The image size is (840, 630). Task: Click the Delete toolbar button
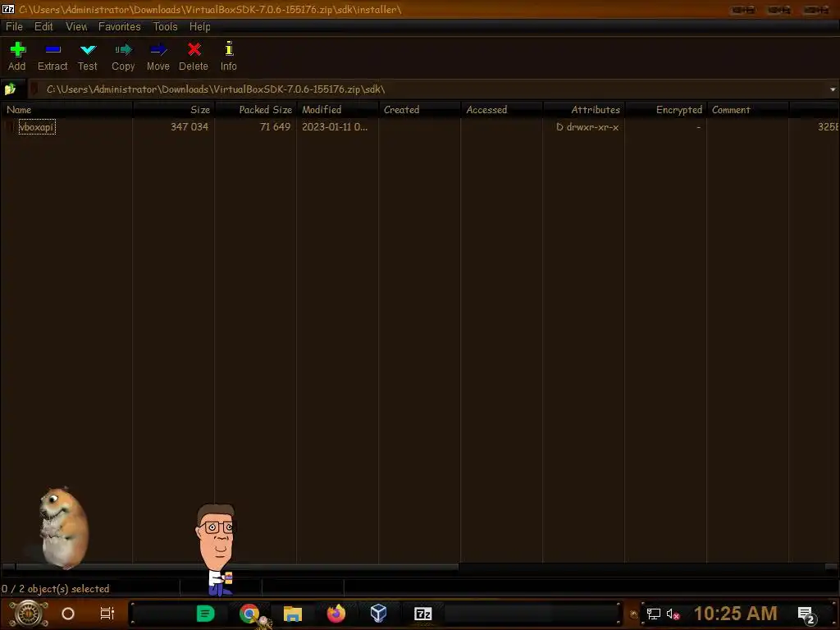point(194,57)
